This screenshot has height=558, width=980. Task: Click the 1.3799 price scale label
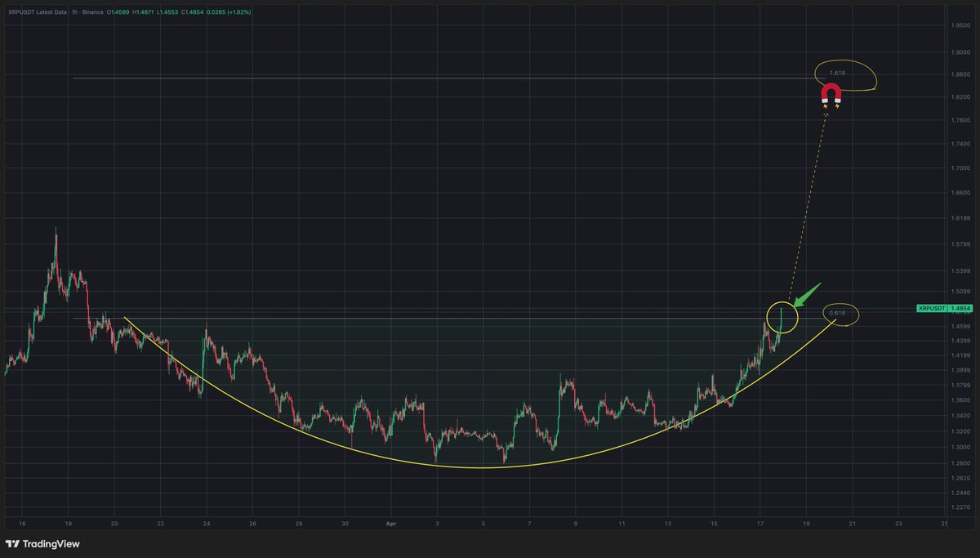click(x=960, y=385)
